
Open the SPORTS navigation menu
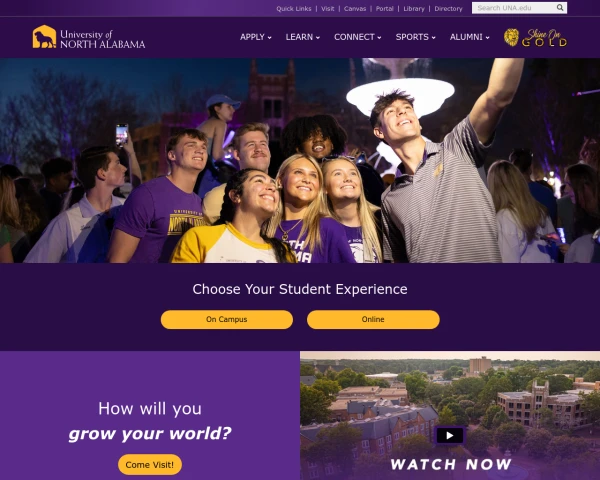click(416, 37)
